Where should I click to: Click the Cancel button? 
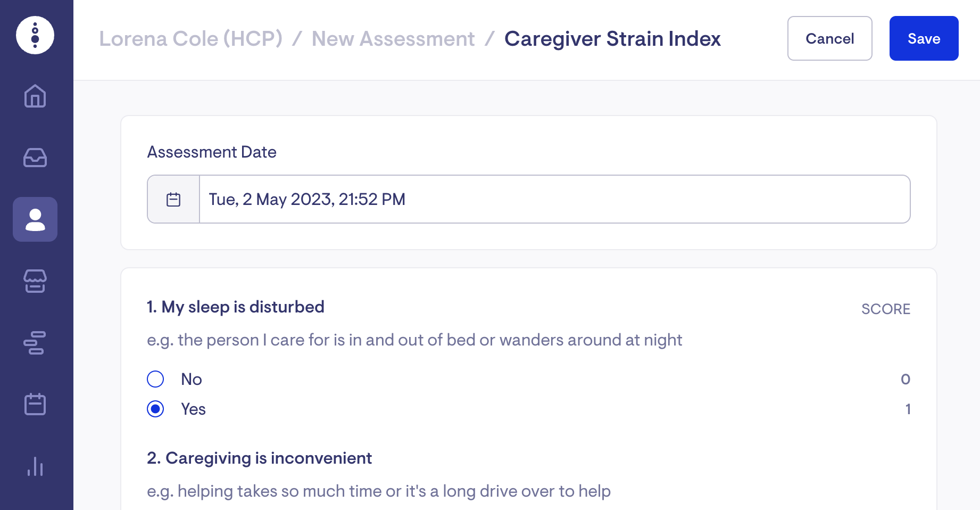point(829,38)
